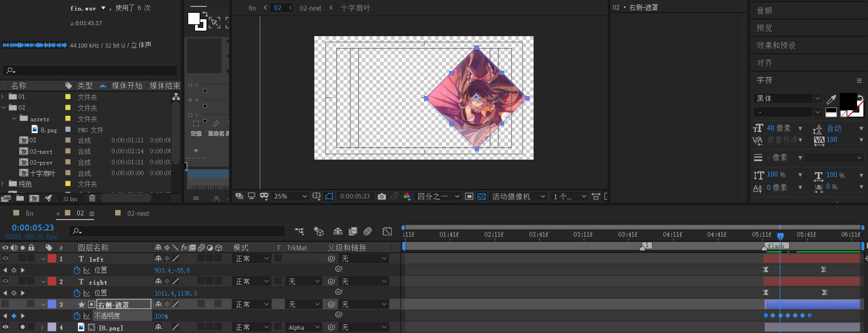Enable frame blending icon in timeline toolbar
Screen dimensions: 868x333
tap(353, 231)
